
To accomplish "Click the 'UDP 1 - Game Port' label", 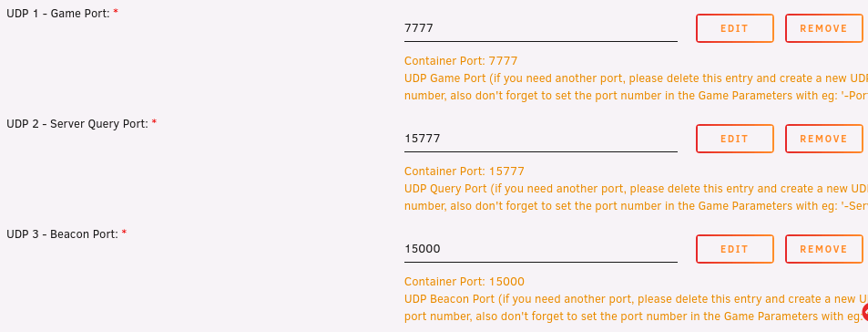I will [x=58, y=14].
